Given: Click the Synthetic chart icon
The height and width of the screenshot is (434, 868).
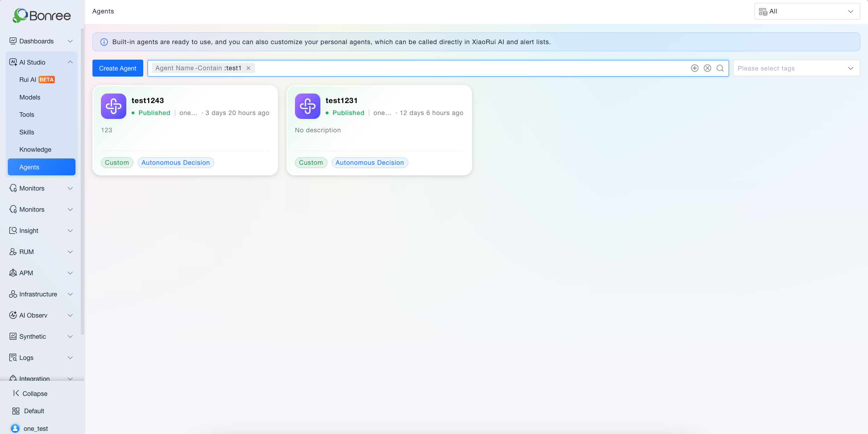Looking at the screenshot, I should [13, 336].
